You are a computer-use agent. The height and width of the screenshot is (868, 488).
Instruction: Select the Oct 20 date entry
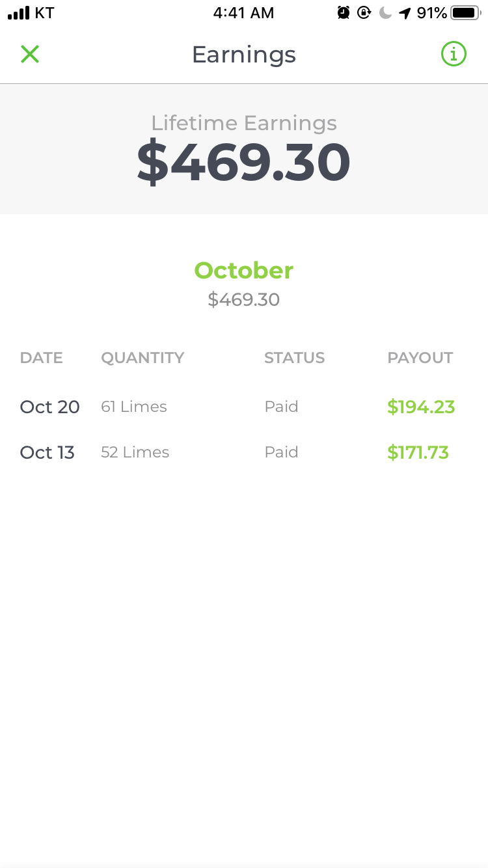(50, 407)
